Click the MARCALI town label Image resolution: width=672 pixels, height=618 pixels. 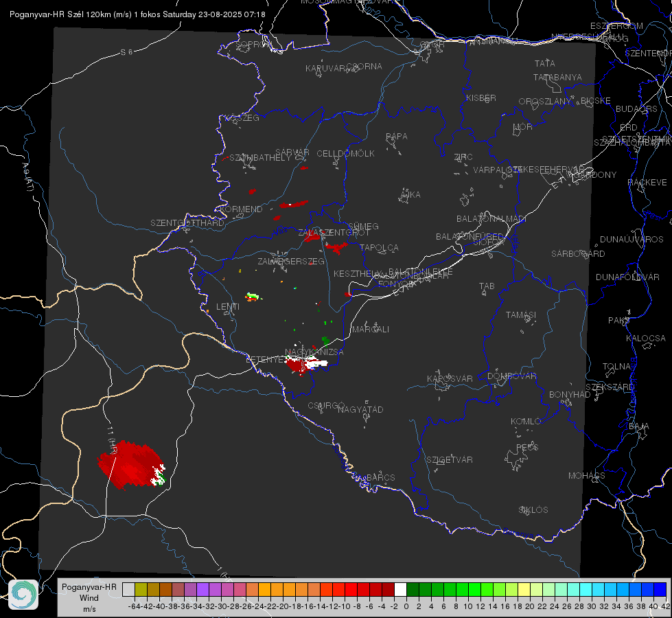pos(371,330)
